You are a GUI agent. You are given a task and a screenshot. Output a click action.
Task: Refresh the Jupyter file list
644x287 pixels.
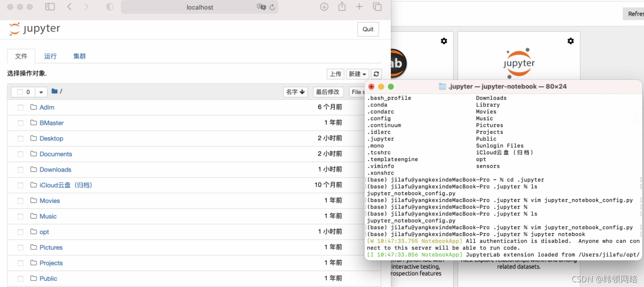(x=376, y=74)
